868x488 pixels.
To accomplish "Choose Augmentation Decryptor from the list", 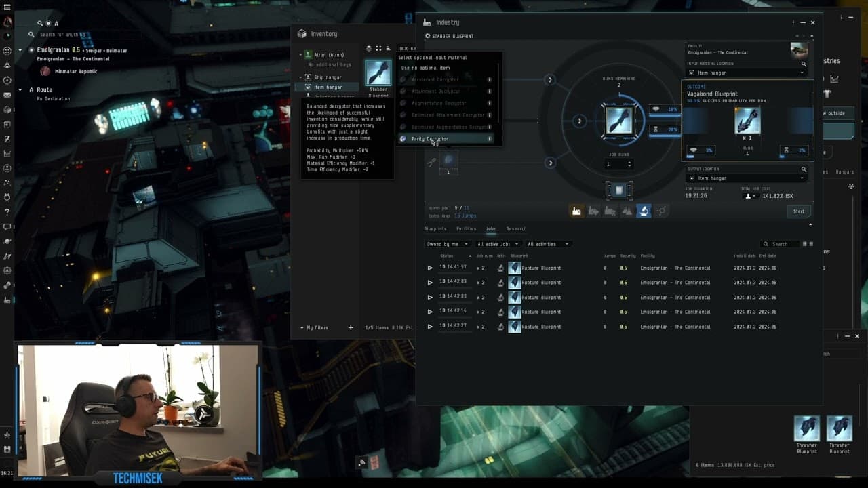I will tap(446, 103).
